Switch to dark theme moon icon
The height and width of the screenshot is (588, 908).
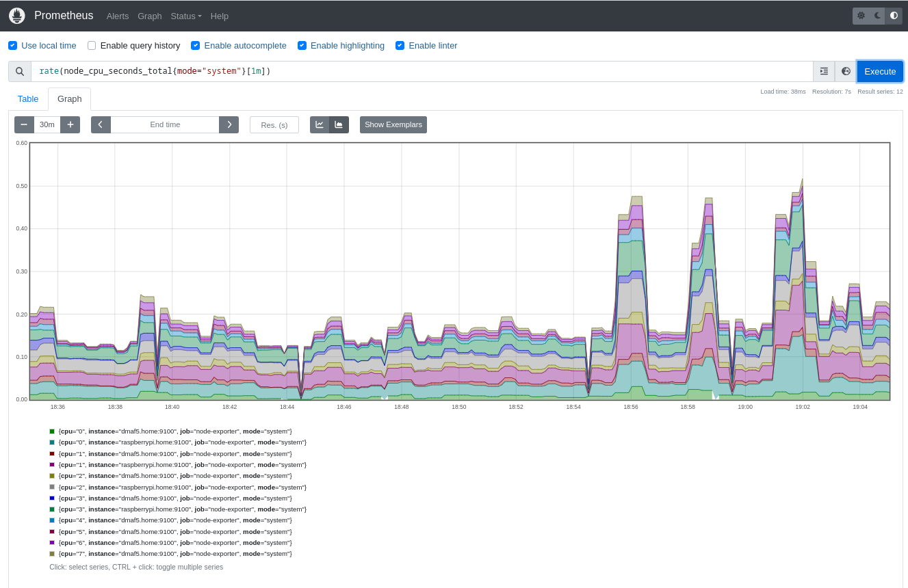pyautogui.click(x=877, y=16)
